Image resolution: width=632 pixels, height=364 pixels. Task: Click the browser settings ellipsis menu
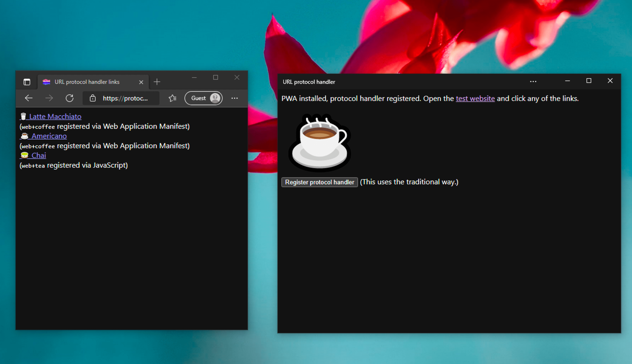(234, 98)
